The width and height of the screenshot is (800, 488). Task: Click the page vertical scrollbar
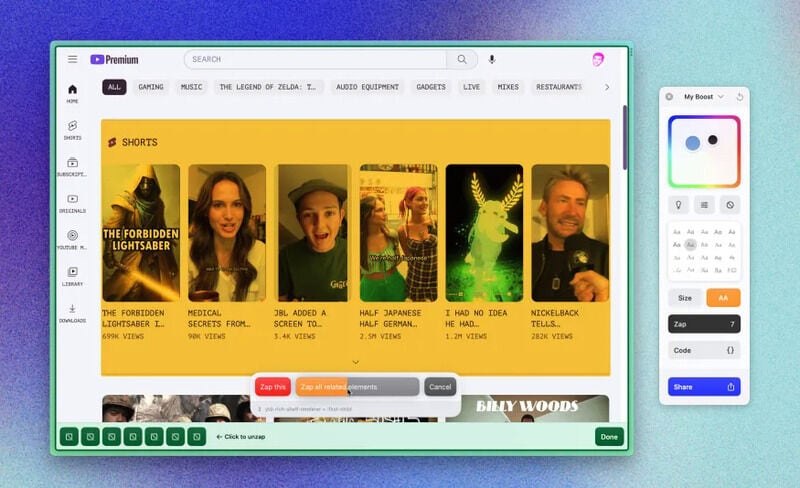coord(624,138)
